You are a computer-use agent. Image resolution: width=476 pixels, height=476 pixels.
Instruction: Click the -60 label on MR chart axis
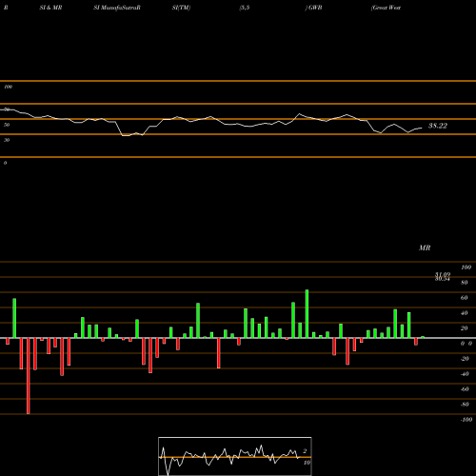[x=465, y=389]
